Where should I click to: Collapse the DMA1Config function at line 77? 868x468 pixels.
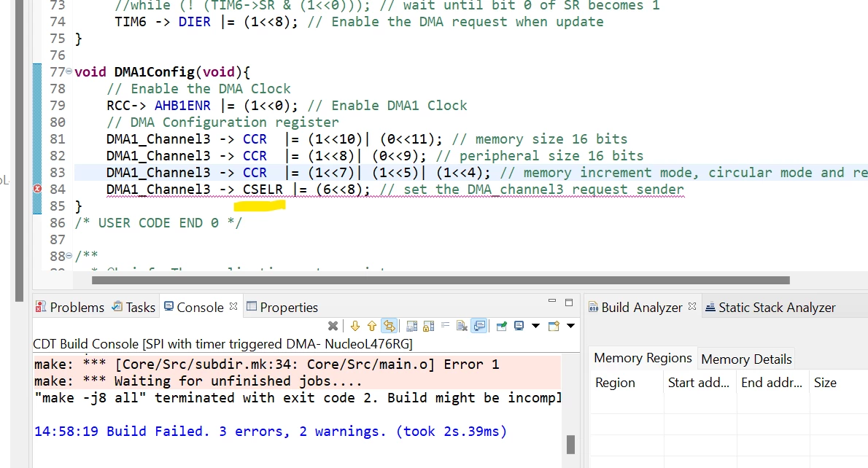(69, 71)
